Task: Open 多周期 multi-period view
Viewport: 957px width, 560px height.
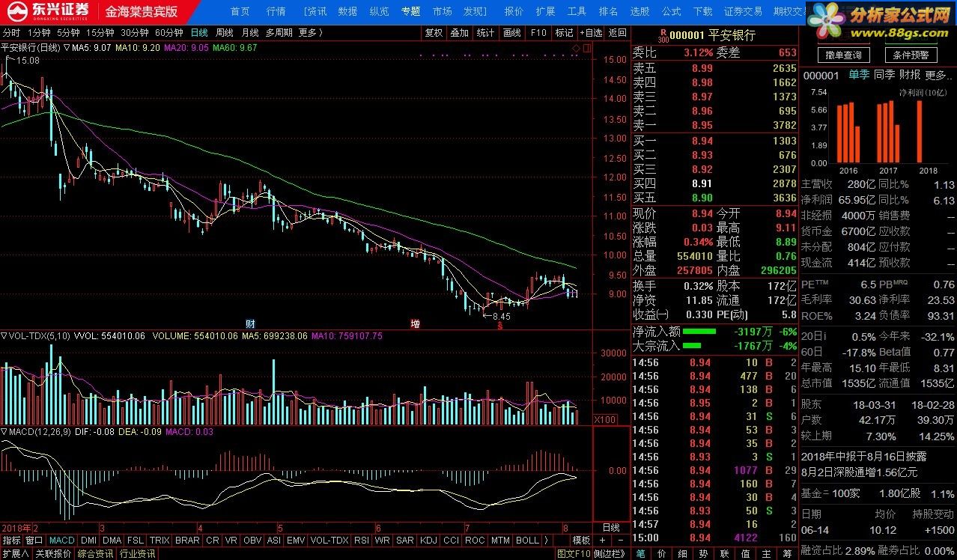Action: click(279, 33)
